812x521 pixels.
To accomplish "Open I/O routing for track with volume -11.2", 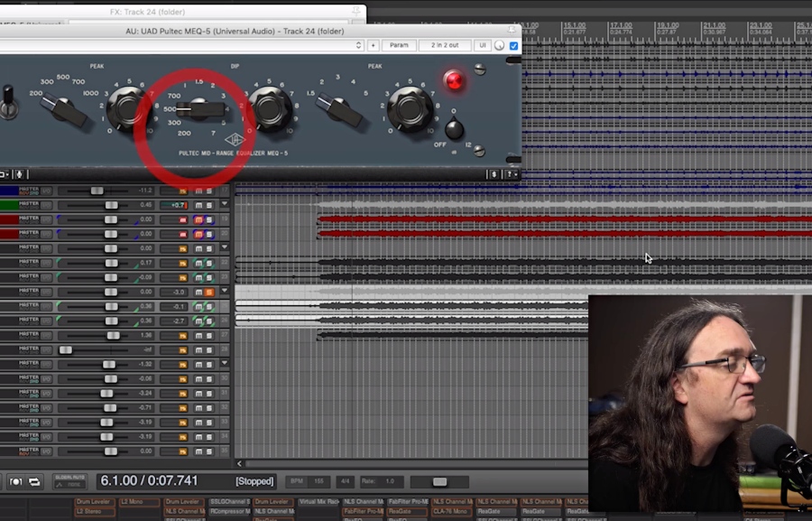I will pos(47,191).
